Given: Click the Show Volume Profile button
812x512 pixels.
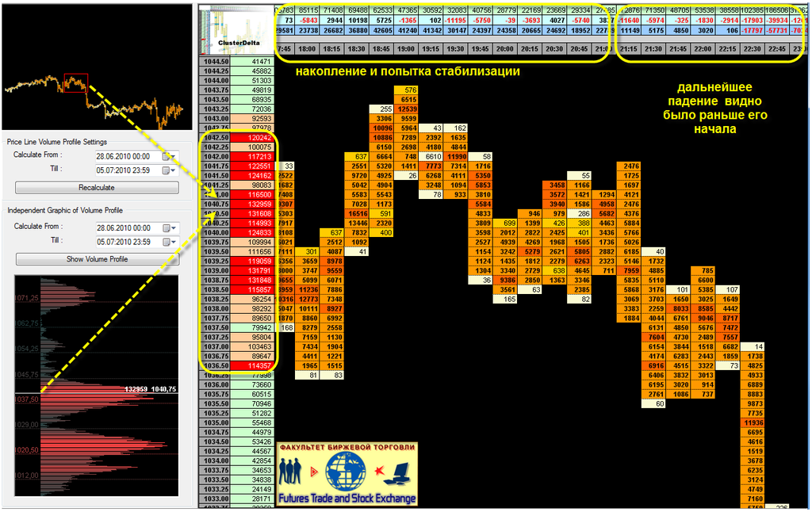Looking at the screenshot, I should 98,259.
